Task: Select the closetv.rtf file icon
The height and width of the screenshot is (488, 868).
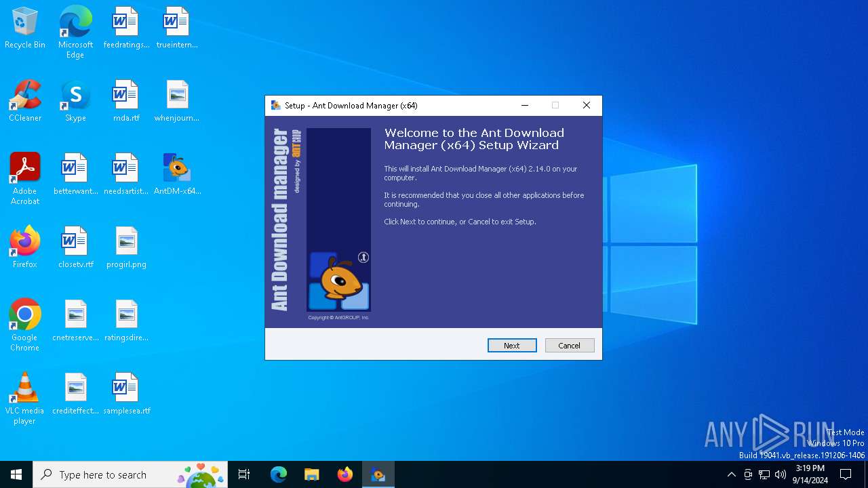Action: click(75, 247)
